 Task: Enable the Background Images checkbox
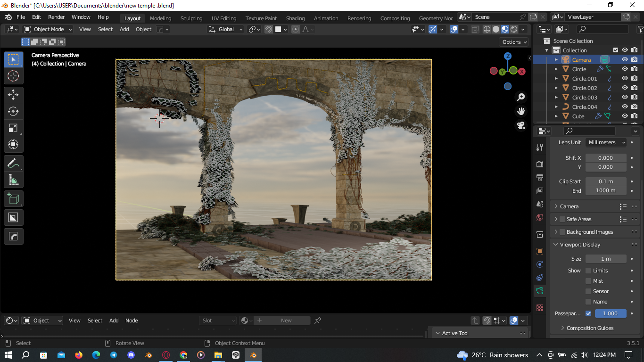tap(562, 232)
